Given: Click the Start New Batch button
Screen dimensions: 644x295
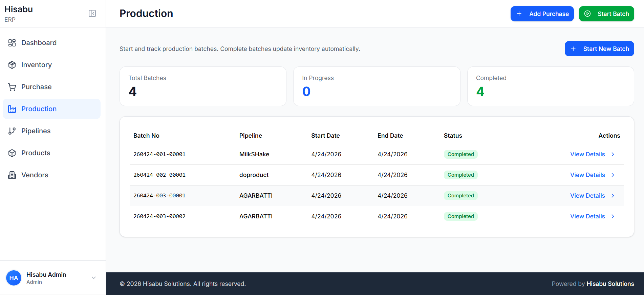Looking at the screenshot, I should (x=599, y=49).
